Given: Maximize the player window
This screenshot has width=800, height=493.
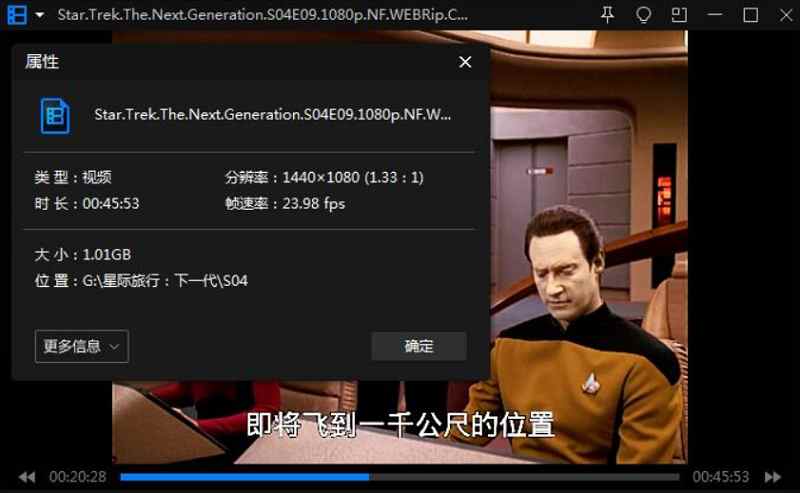Looking at the screenshot, I should click(x=751, y=15).
